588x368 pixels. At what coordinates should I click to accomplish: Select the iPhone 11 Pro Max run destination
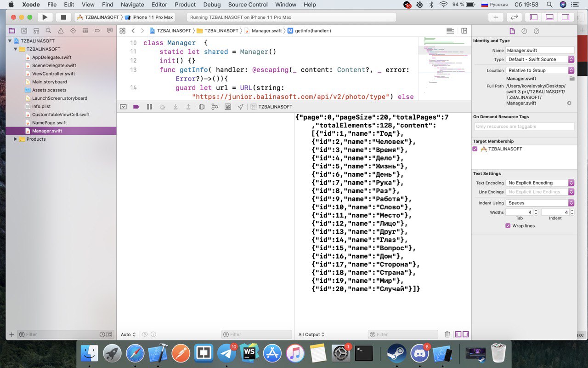point(149,17)
